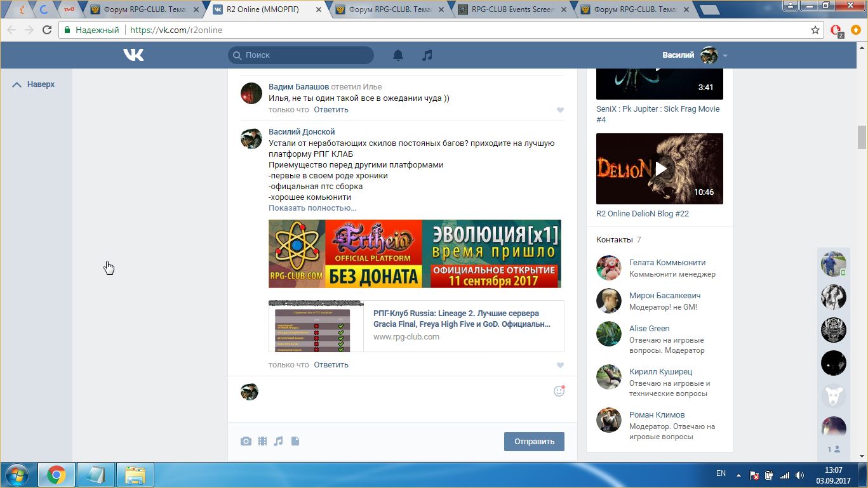Image resolution: width=868 pixels, height=488 pixels.
Task: Open Windows Start menu
Action: pos(17,475)
